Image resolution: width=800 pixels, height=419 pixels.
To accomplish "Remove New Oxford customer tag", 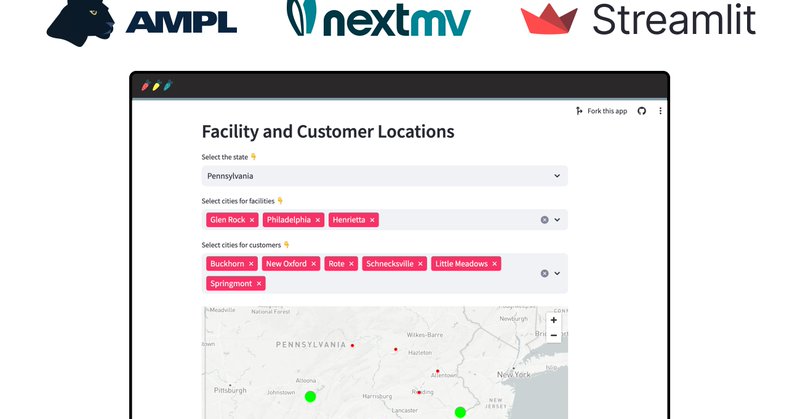I will point(313,264).
